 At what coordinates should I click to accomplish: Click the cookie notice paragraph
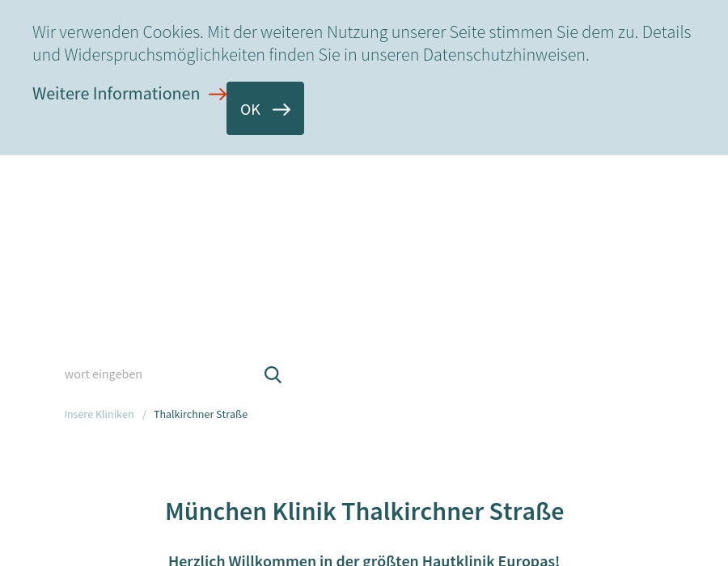coord(362,43)
